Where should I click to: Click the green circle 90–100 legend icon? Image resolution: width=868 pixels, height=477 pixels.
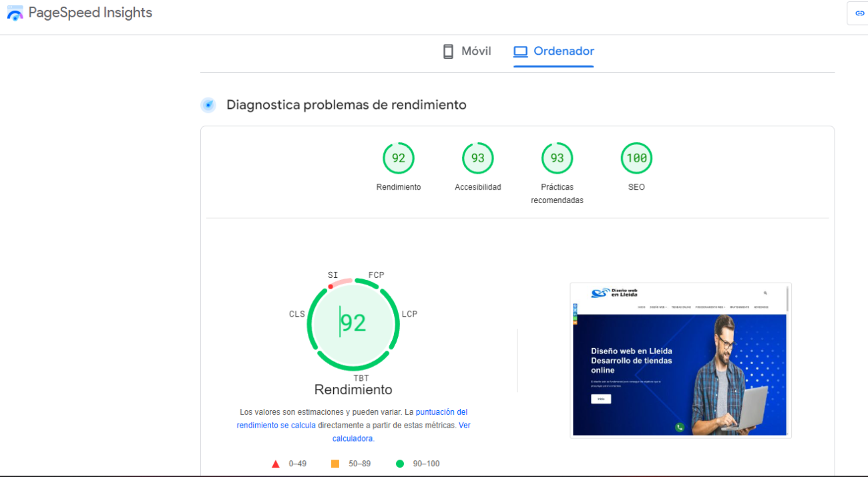tap(400, 464)
